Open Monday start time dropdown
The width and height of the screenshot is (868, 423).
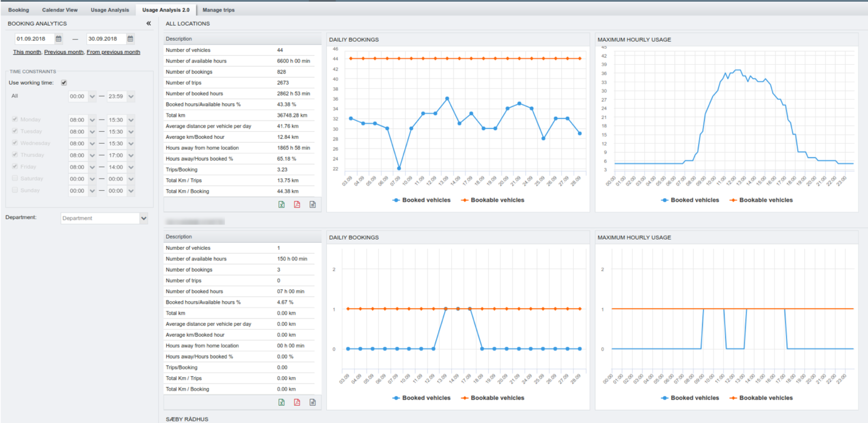pos(92,120)
